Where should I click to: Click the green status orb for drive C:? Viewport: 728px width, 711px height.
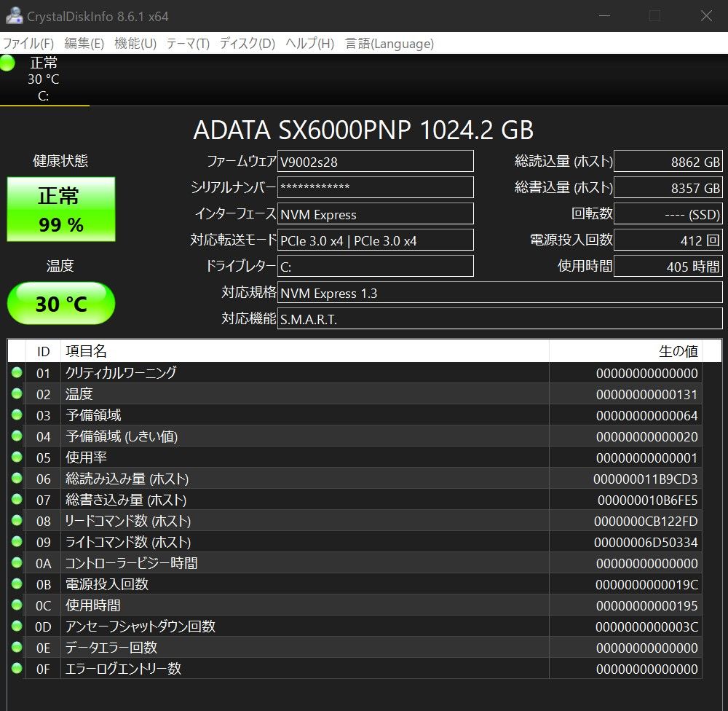(x=8, y=63)
